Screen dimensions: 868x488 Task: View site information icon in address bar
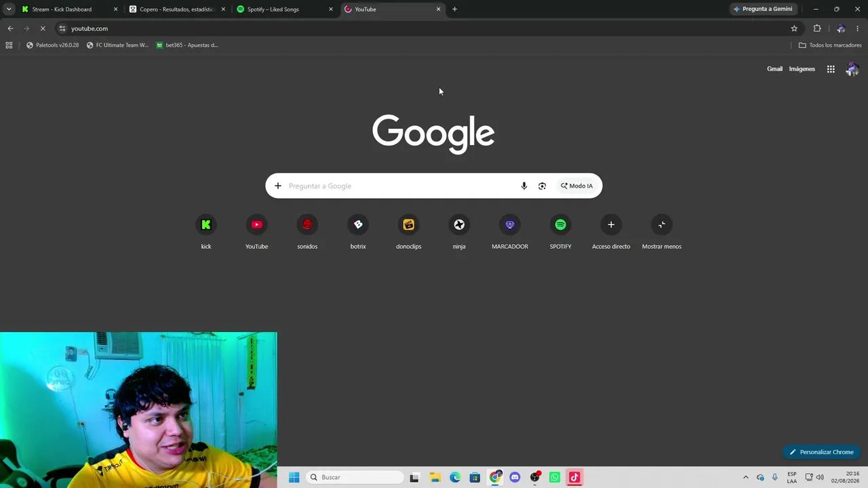click(x=62, y=28)
